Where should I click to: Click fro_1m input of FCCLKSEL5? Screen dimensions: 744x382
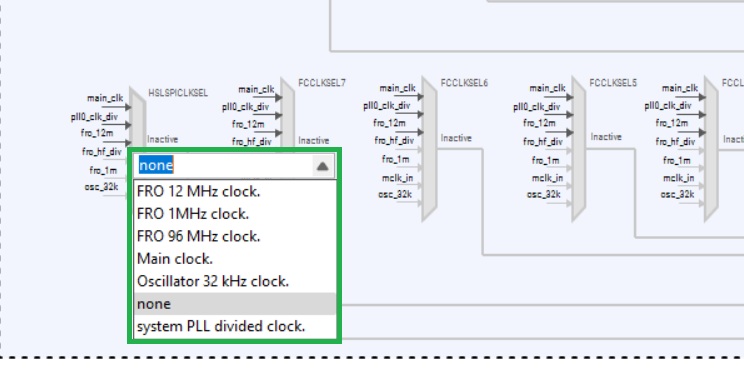(545, 160)
